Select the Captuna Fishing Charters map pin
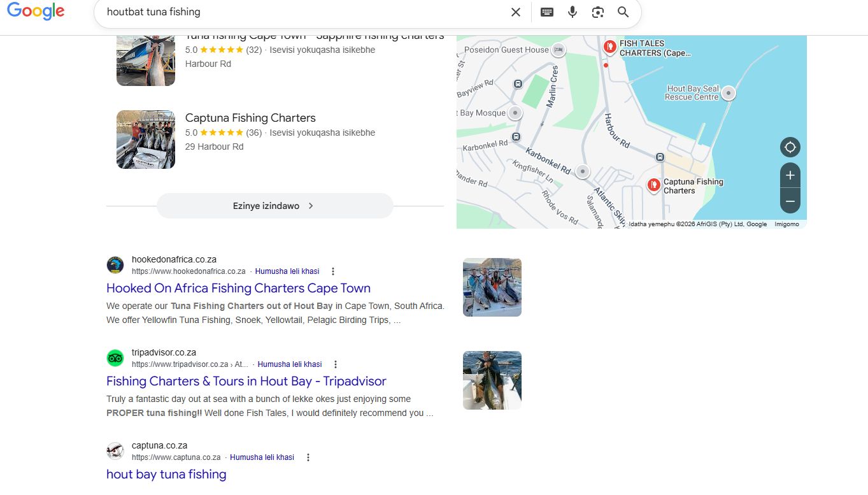The width and height of the screenshot is (868, 495). click(653, 185)
